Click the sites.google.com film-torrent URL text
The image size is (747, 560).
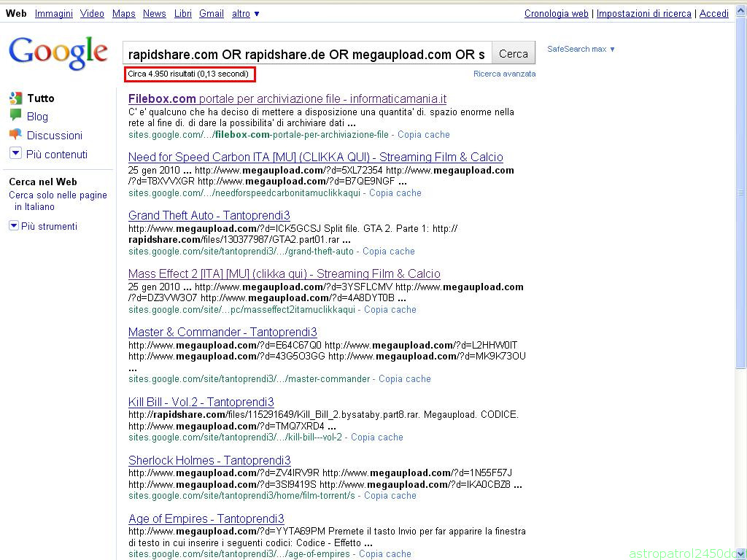[x=242, y=496]
